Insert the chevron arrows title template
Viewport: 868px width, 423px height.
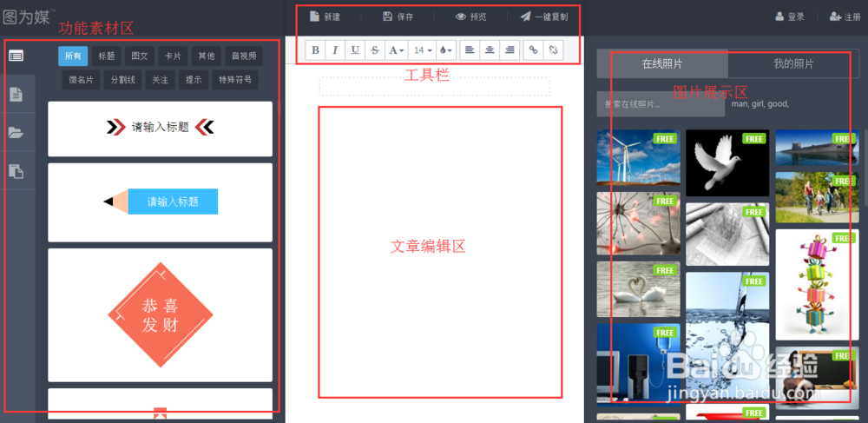click(160, 129)
